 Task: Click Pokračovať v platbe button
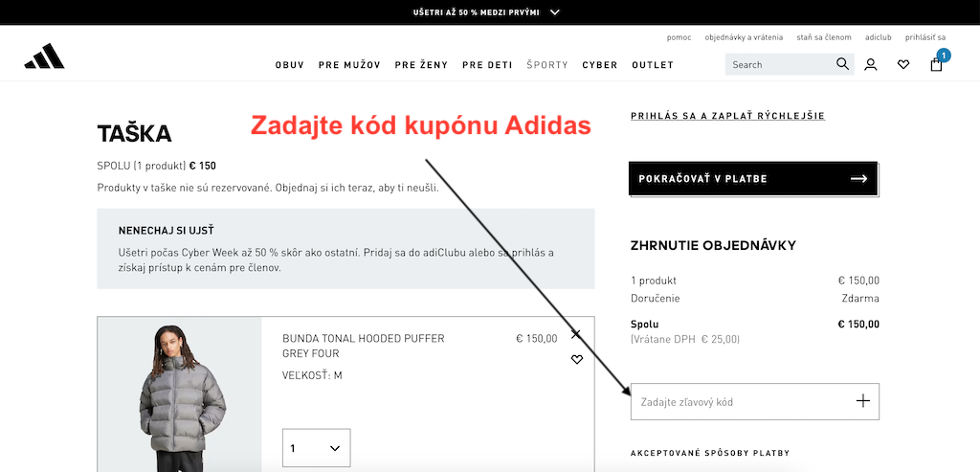(x=753, y=179)
